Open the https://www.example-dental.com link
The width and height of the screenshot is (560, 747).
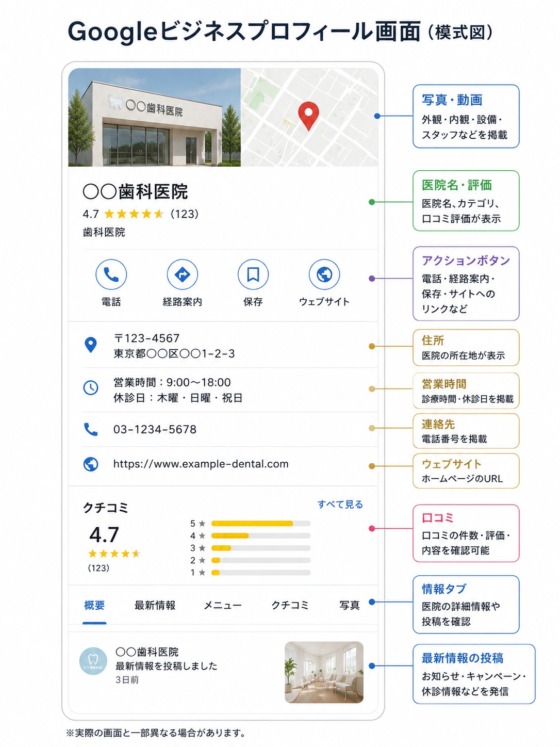tap(201, 464)
